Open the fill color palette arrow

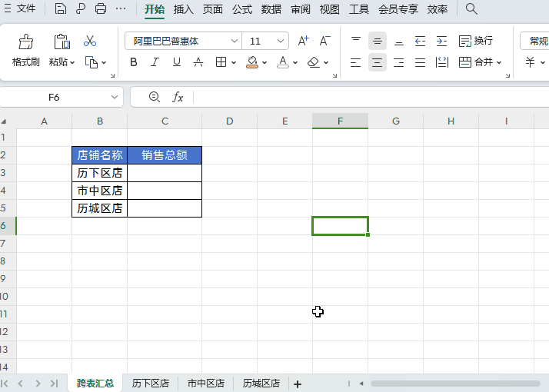(265, 63)
